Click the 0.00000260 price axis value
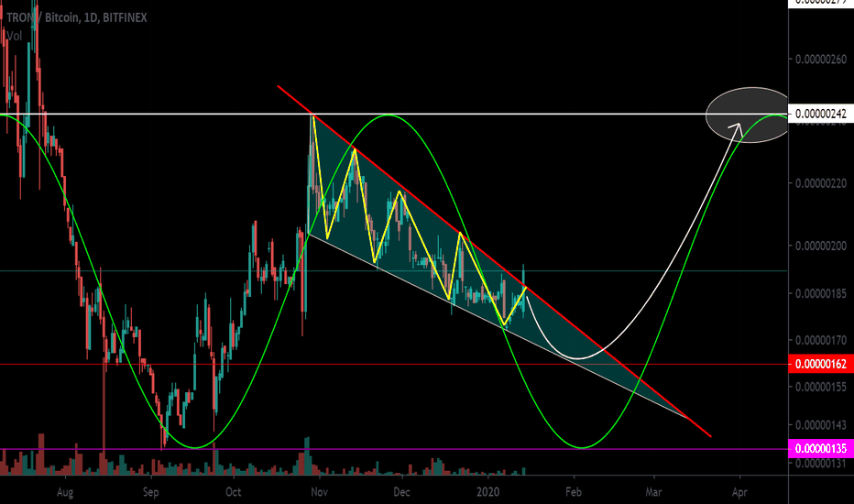Image resolution: width=854 pixels, height=504 pixels. click(821, 59)
